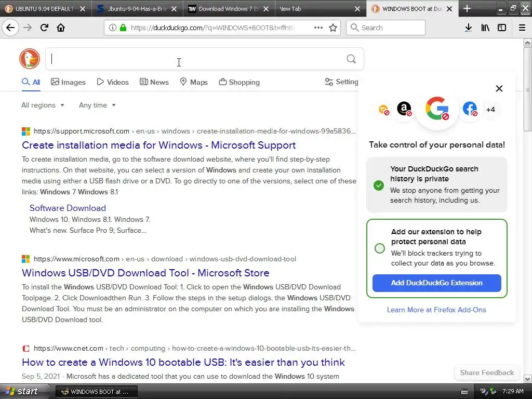This screenshot has height=399, width=532.
Task: Click Add DuckDuckGo Extension button
Action: pyautogui.click(x=436, y=283)
